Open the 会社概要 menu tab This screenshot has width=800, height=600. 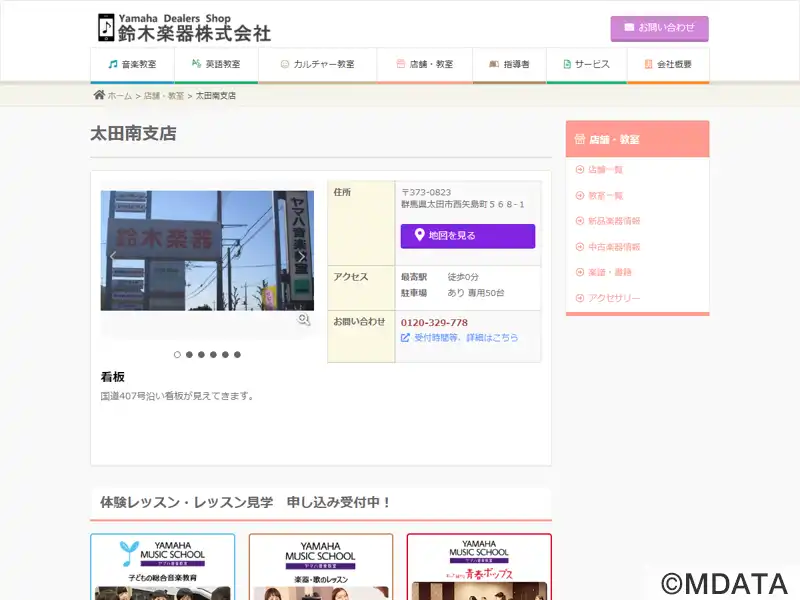coord(668,65)
